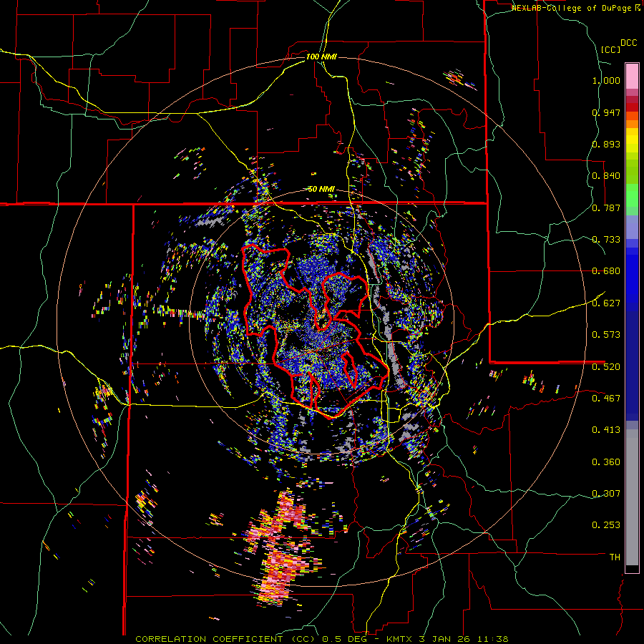Click the [CC] units label
Screen dimensions: 644x644
click(610, 49)
